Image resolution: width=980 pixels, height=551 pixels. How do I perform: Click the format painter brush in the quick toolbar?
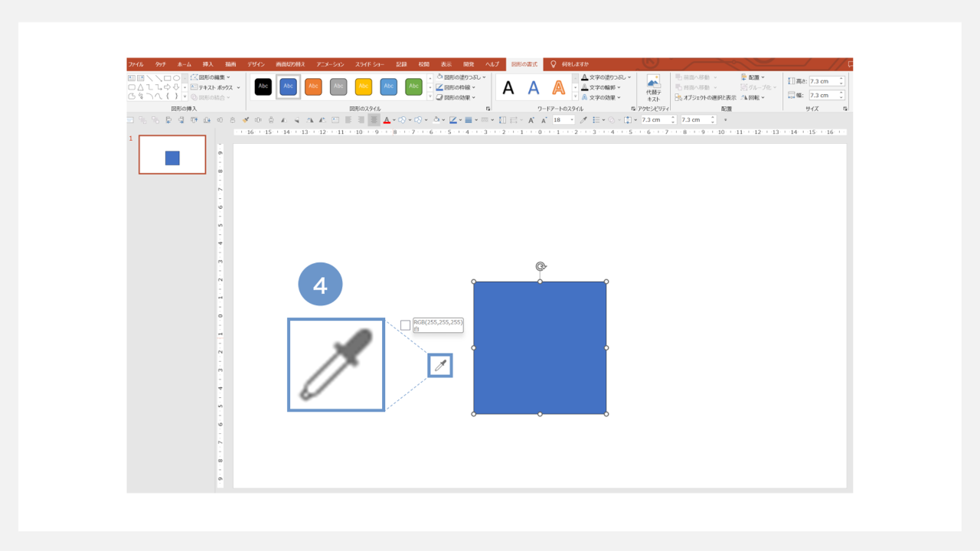click(246, 120)
